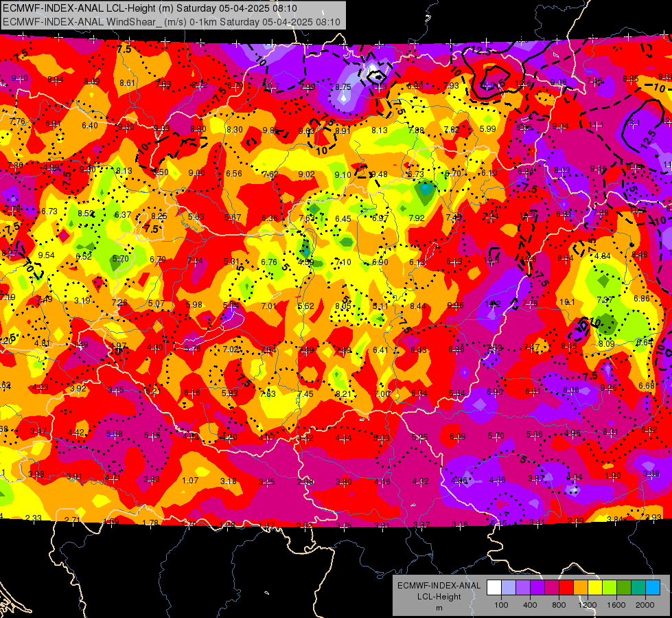This screenshot has width=672, height=618.
Task: Click the wind shear value 3.19
Action: [82, 300]
